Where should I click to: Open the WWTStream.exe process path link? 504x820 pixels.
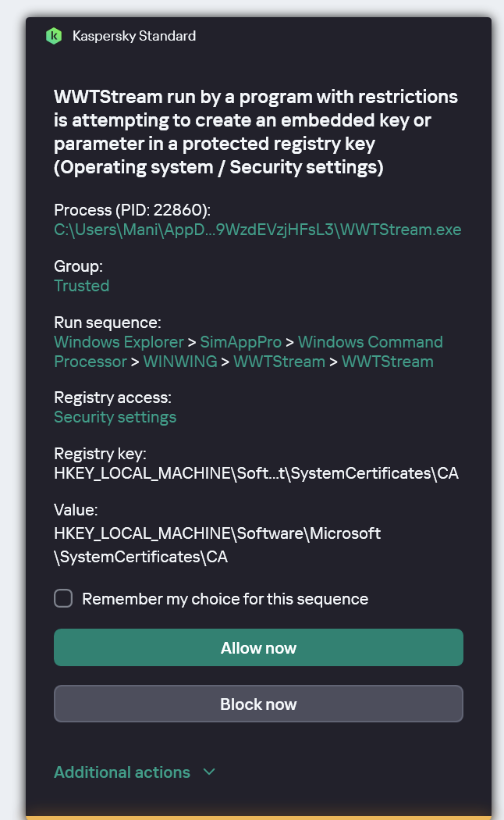click(258, 230)
